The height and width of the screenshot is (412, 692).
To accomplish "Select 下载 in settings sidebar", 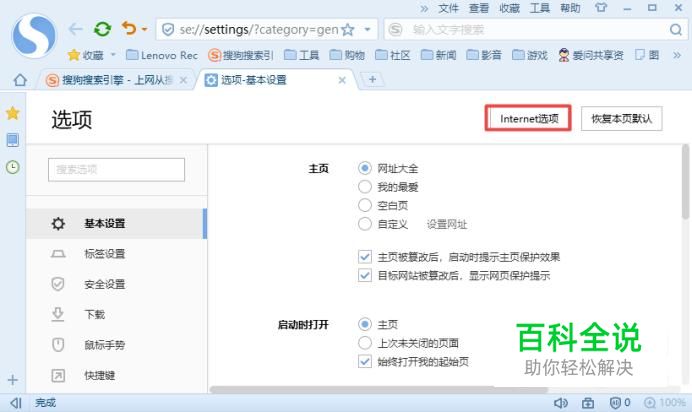I will click(x=117, y=315).
